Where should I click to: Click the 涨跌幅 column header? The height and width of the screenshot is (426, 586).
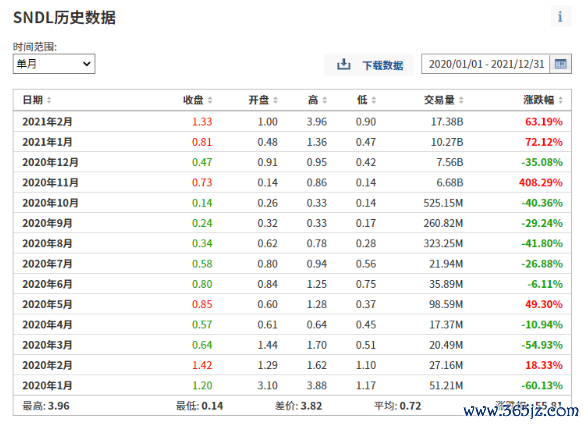(539, 100)
